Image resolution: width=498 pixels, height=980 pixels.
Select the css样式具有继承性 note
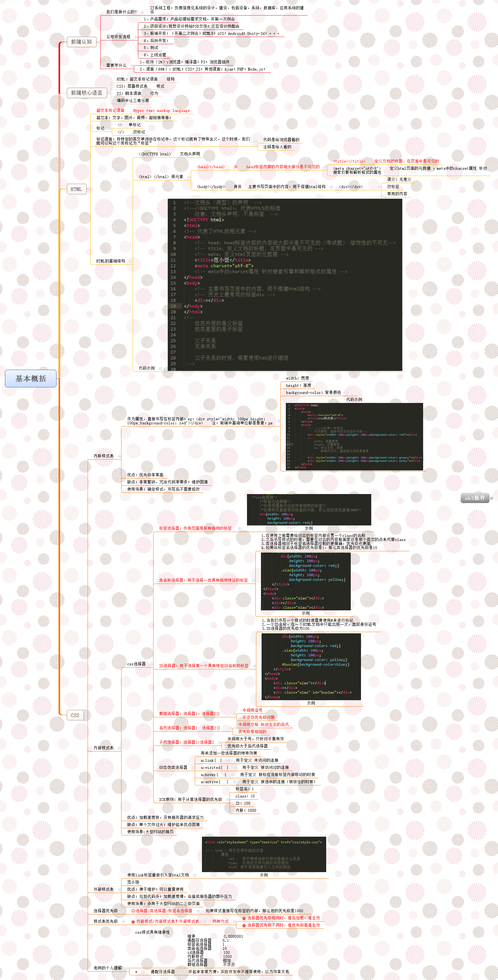[153, 932]
